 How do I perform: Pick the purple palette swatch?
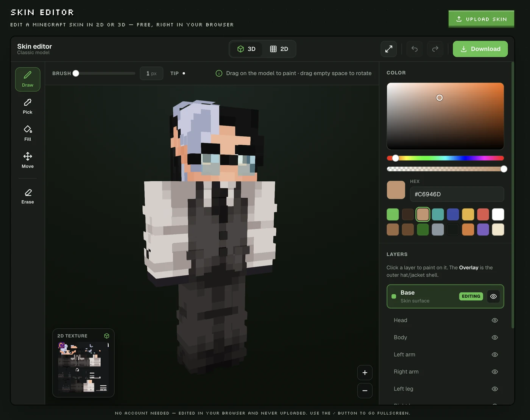point(483,230)
